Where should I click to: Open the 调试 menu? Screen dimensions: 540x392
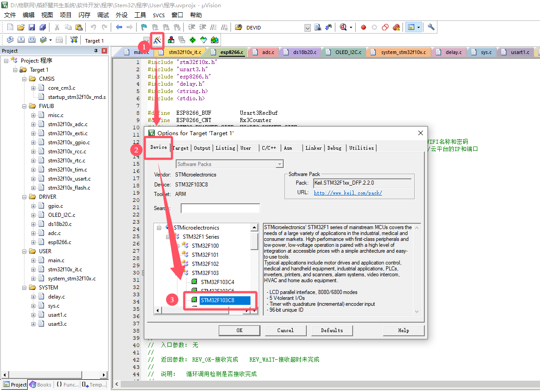(103, 15)
